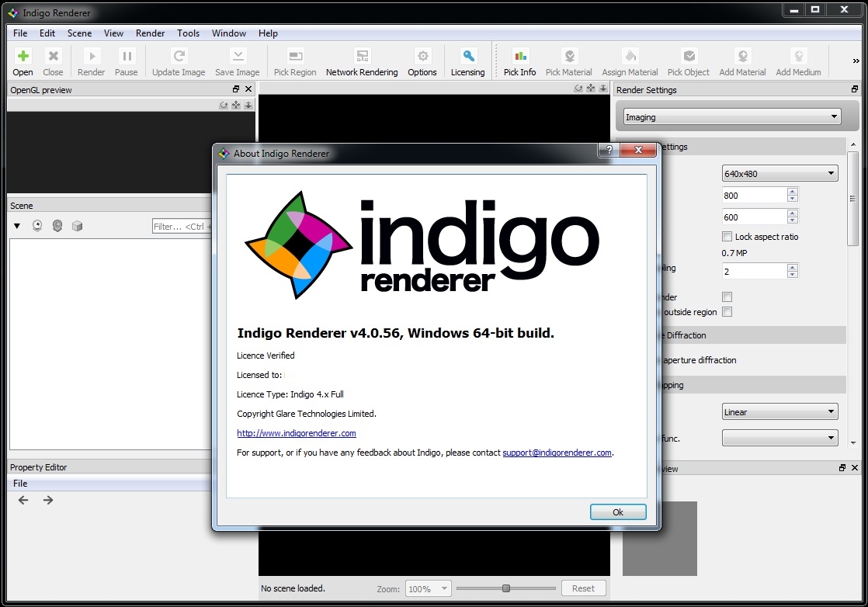Open the Licensing toolbar icon
This screenshot has width=868, height=607.
coord(467,61)
